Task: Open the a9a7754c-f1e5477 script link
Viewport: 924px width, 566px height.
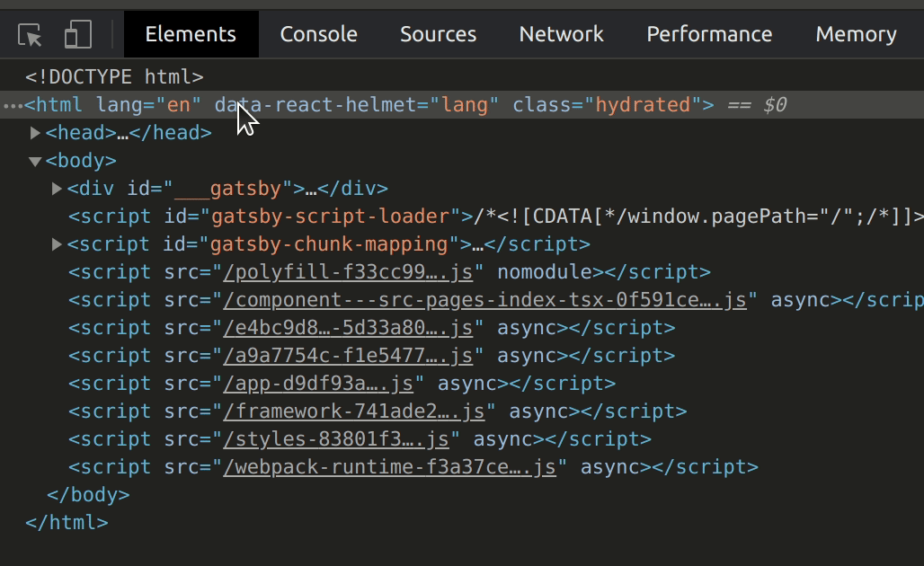Action: 348,356
